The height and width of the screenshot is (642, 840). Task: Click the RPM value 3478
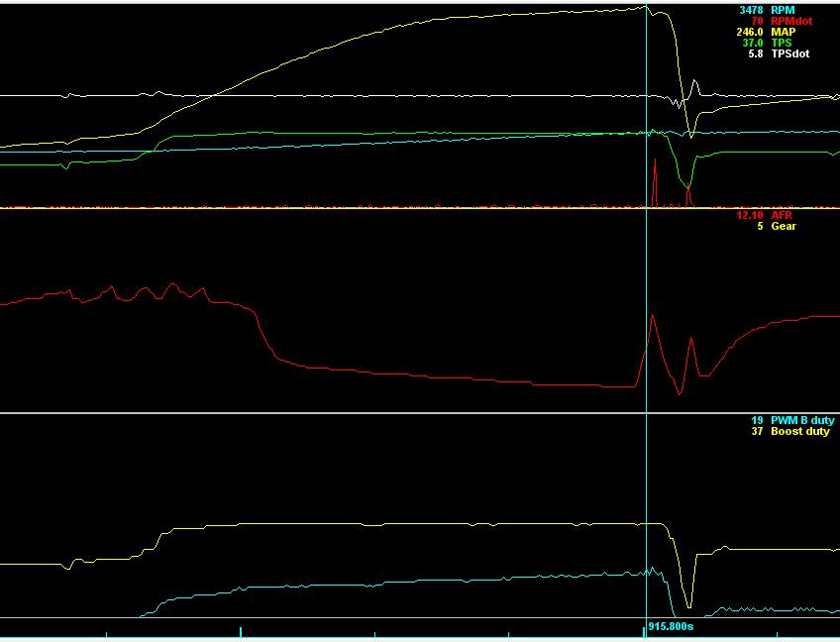751,10
